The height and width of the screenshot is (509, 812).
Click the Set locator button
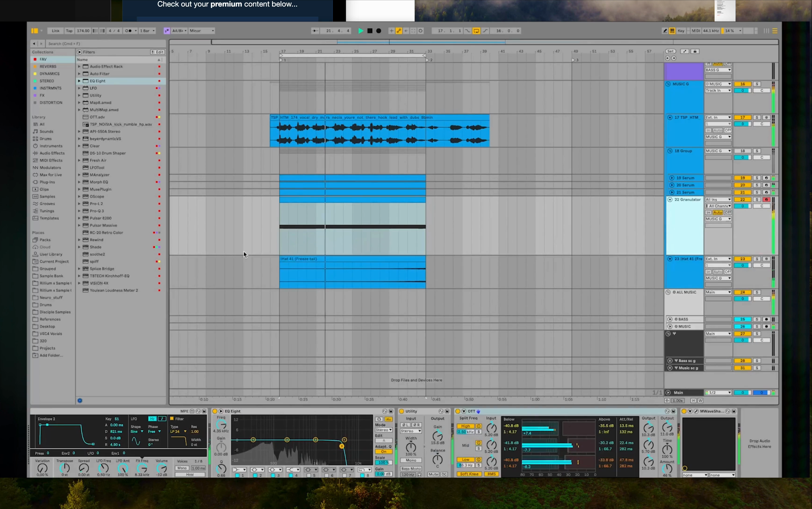(x=670, y=51)
